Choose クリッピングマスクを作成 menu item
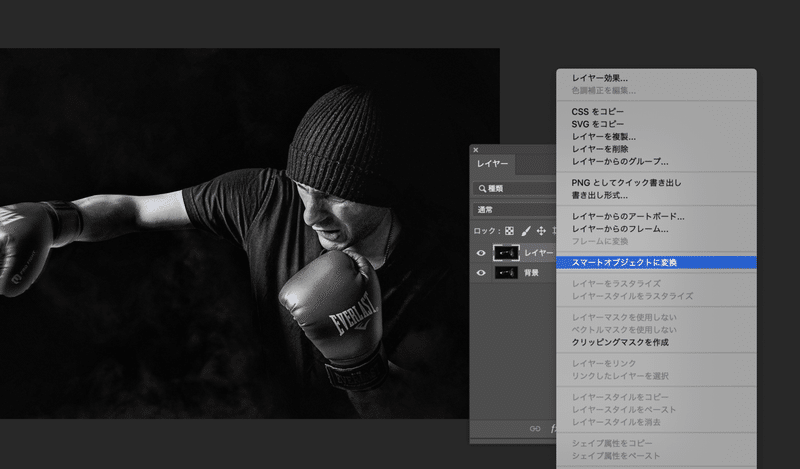This screenshot has height=469, width=800. [656, 342]
